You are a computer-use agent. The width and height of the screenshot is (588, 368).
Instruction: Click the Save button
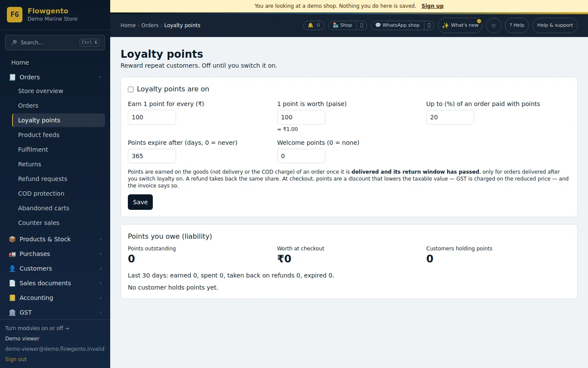[x=140, y=202]
